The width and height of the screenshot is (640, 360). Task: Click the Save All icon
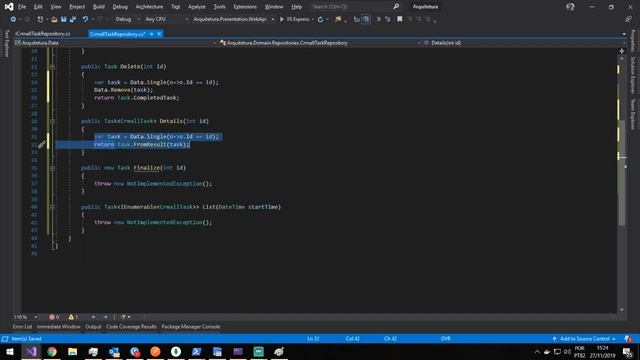click(x=73, y=19)
